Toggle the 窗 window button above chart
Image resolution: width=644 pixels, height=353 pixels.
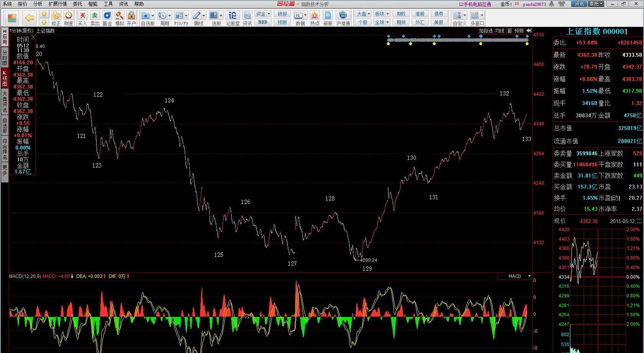[509, 31]
